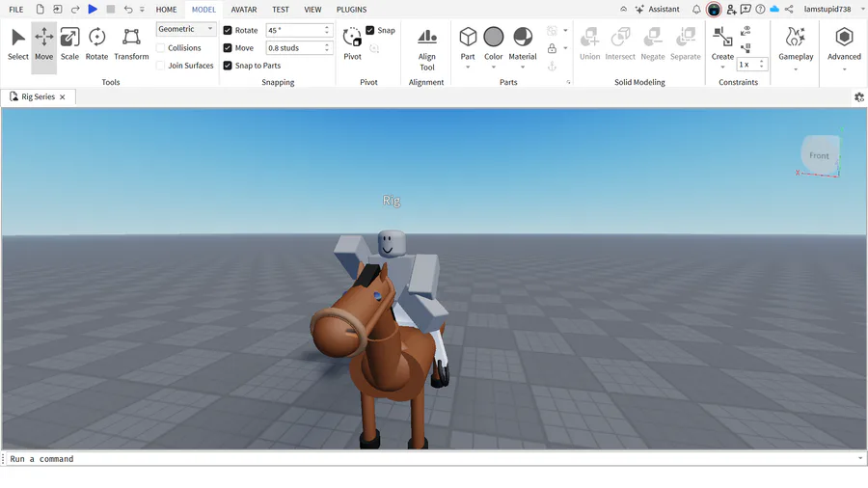The height and width of the screenshot is (488, 868).
Task: Toggle the Move snapping checkbox
Action: click(x=228, y=48)
